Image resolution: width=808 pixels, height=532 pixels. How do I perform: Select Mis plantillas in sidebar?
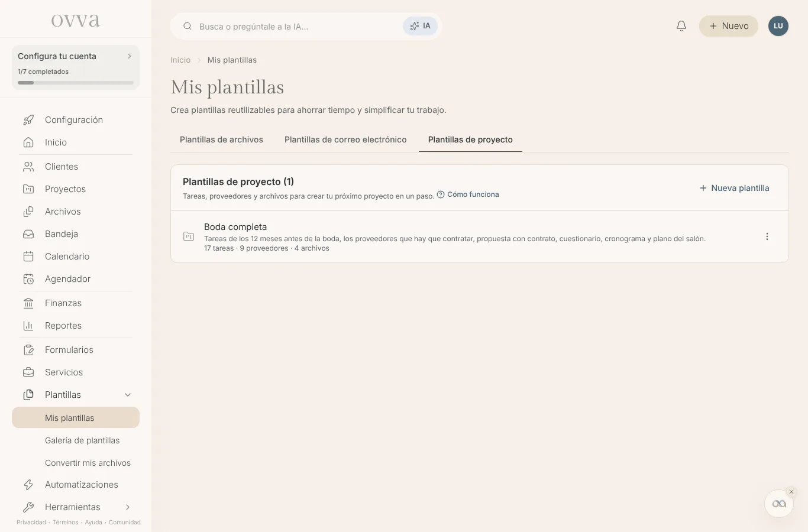coord(76,417)
